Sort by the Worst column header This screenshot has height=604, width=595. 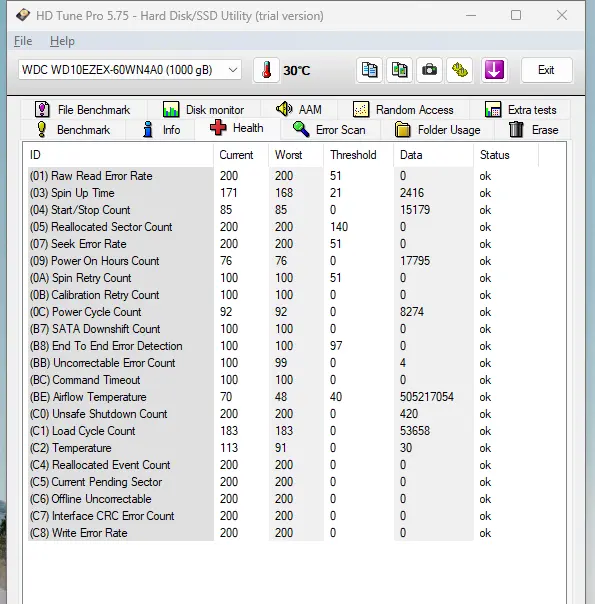point(296,155)
